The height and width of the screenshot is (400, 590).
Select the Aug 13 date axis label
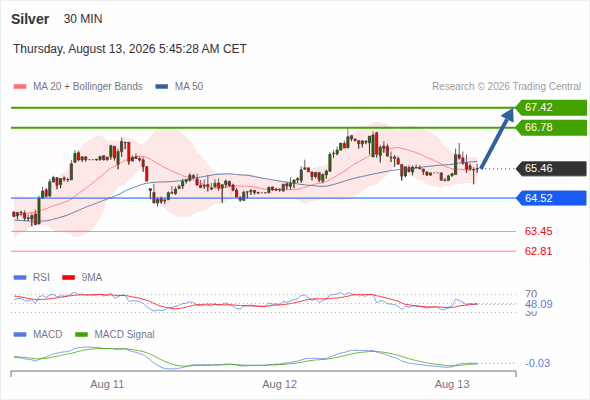(x=452, y=385)
